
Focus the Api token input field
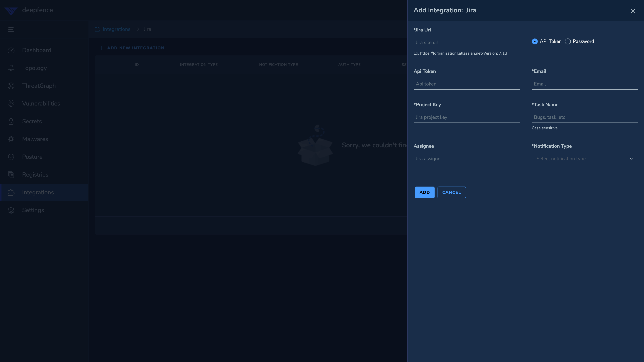coord(467,84)
